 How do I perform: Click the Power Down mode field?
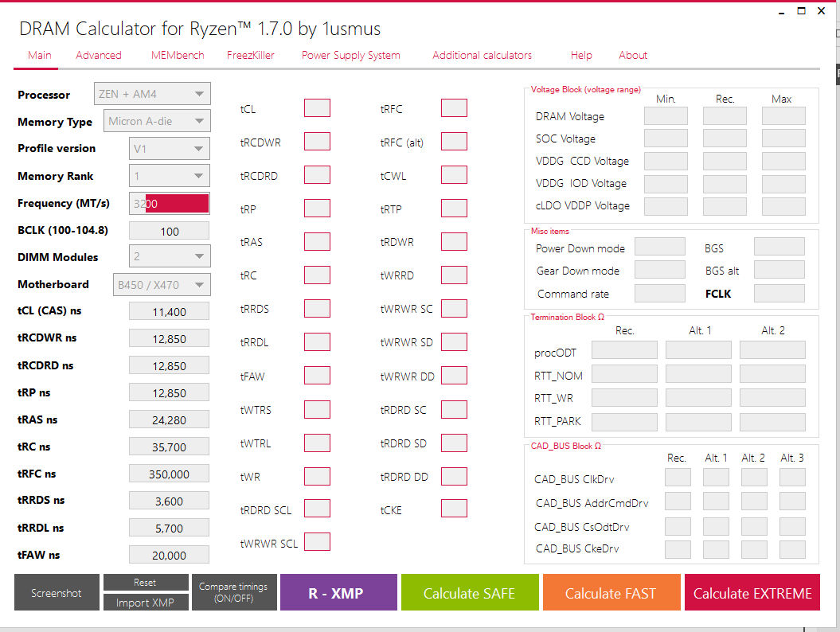660,247
